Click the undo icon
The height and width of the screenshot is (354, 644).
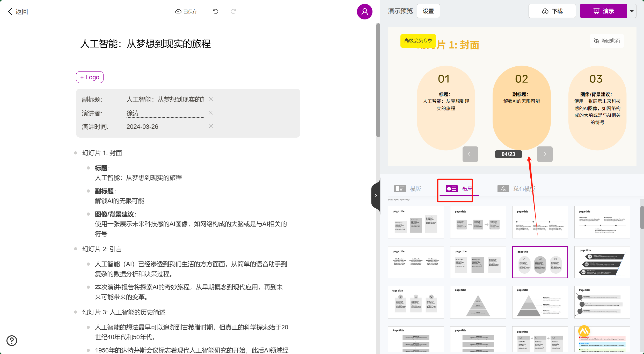coord(216,11)
